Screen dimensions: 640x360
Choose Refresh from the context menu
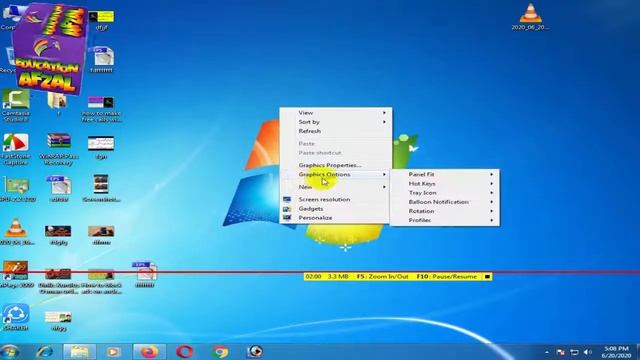click(x=336, y=131)
